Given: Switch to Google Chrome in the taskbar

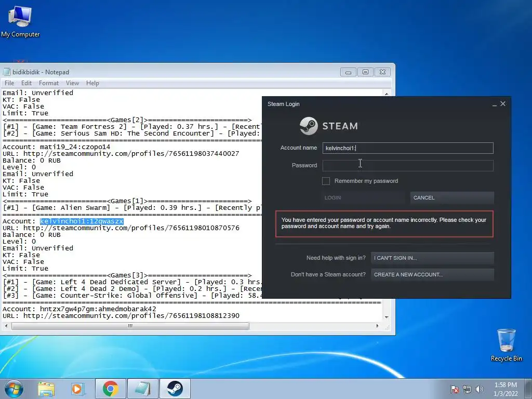Looking at the screenshot, I should click(x=111, y=389).
